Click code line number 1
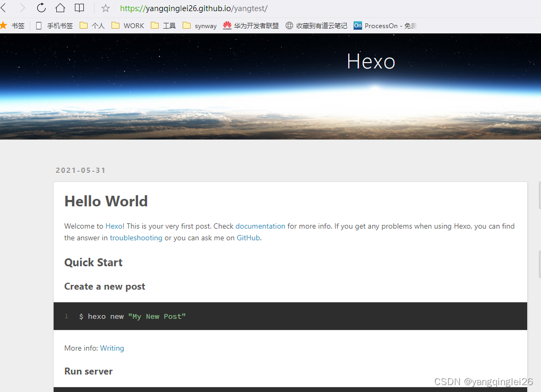This screenshot has width=541, height=392. (66, 316)
